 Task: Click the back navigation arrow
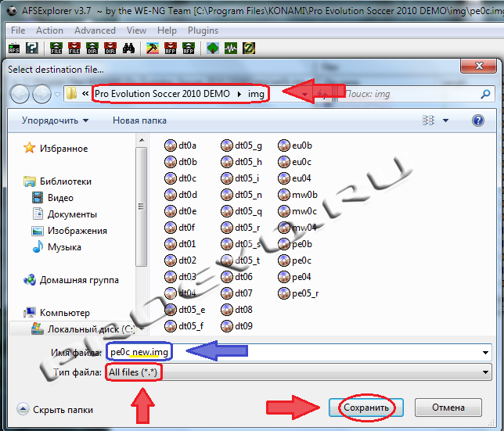click(20, 94)
